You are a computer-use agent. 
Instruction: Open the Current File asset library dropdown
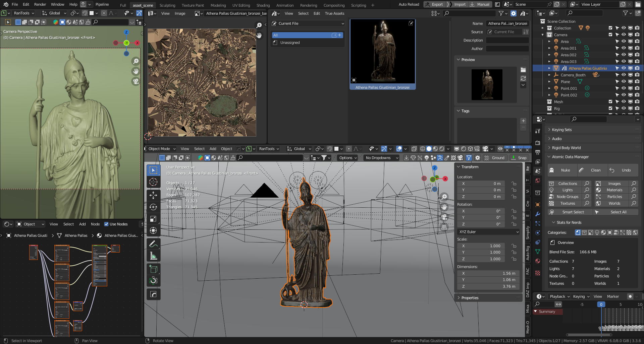click(308, 23)
